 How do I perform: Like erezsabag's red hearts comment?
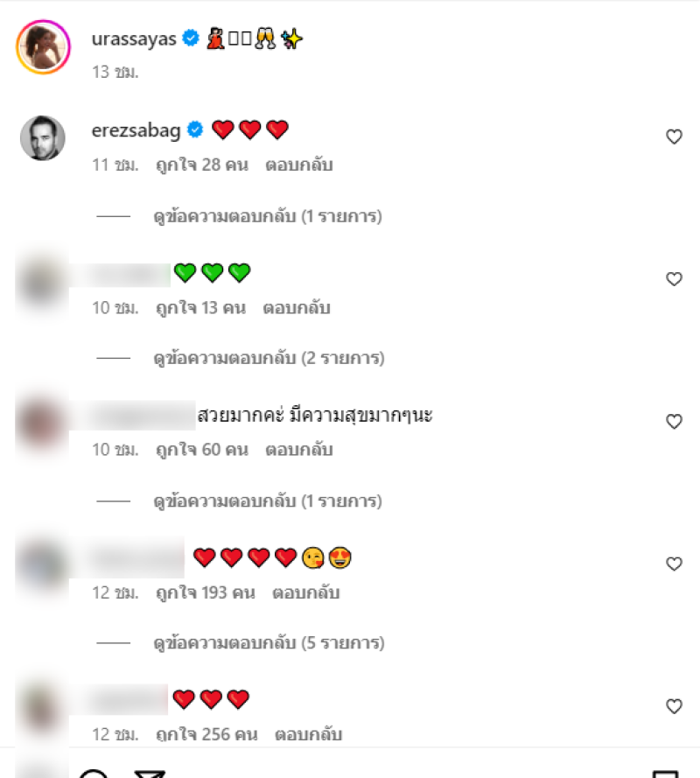[x=674, y=137]
